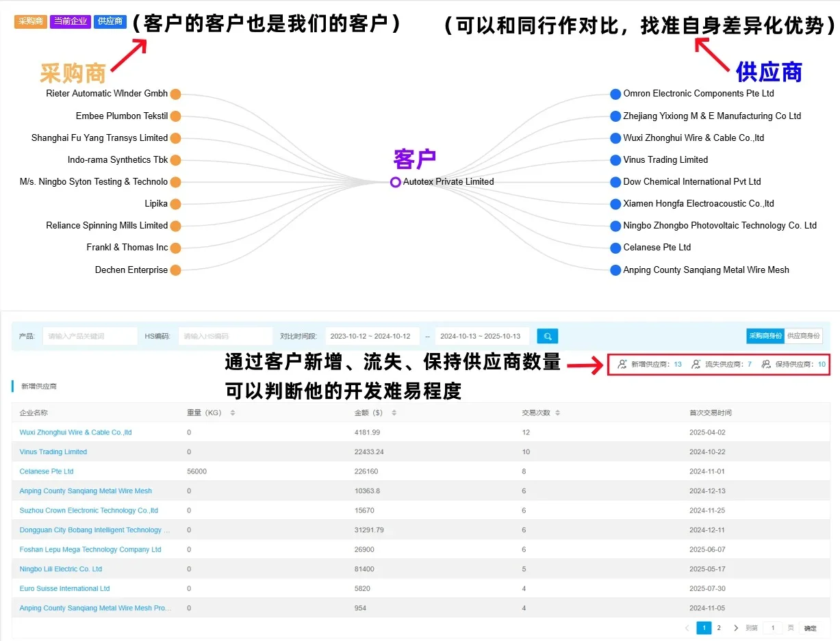The image size is (840, 641).
Task: Select the blue Celanese Pte Ltd node
Action: (615, 248)
